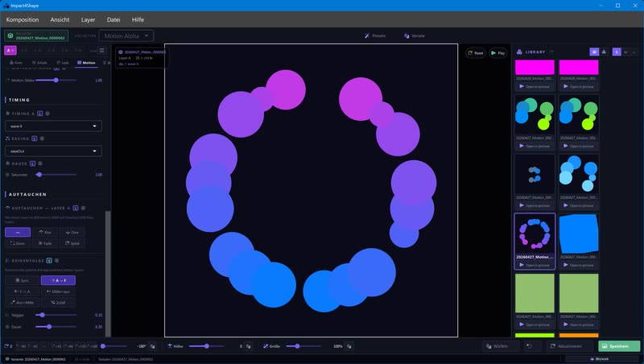Select the Fade appearance option
644x364 pixels.
click(45, 243)
